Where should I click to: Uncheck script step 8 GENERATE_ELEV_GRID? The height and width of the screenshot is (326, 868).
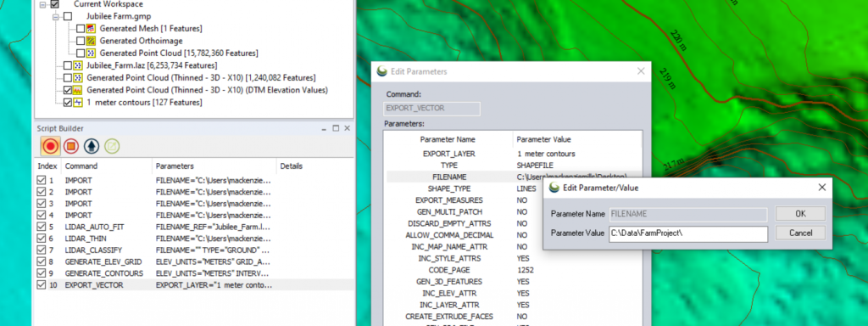(41, 261)
